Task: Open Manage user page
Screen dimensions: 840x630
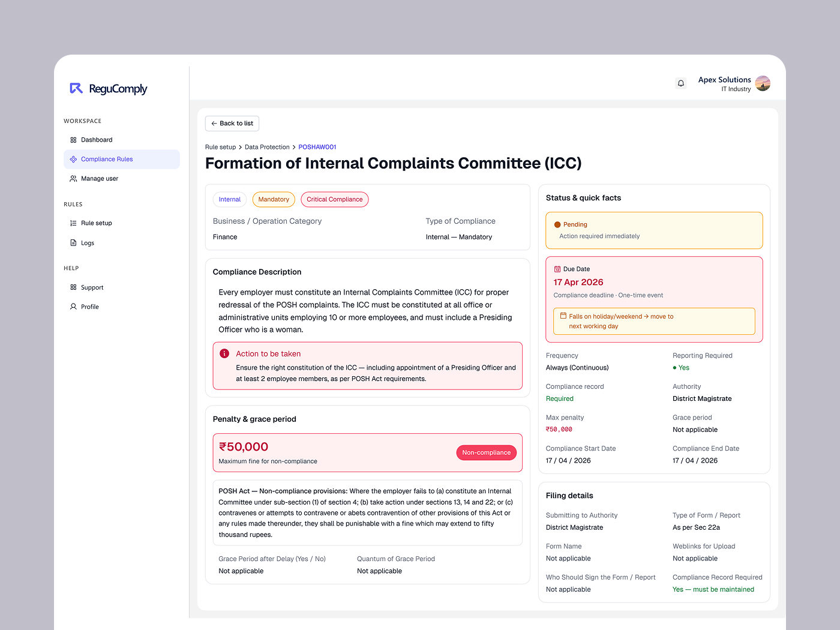Action: pyautogui.click(x=122, y=179)
